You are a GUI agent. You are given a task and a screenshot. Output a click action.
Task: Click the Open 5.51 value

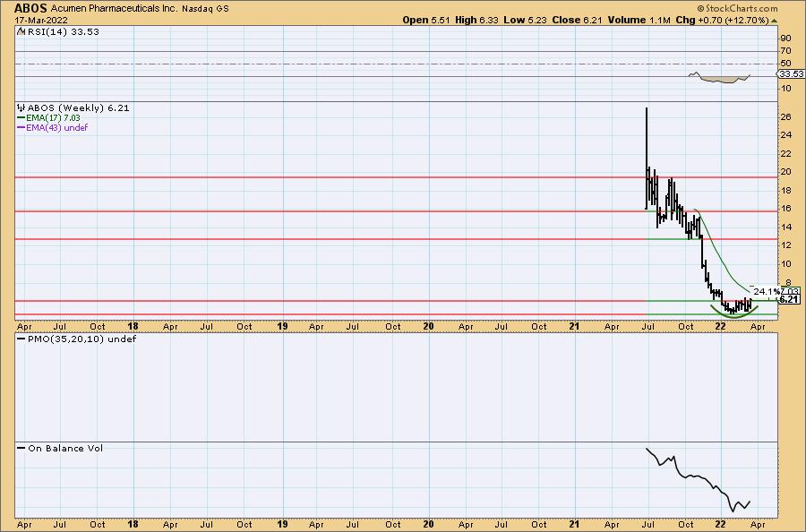(426, 20)
